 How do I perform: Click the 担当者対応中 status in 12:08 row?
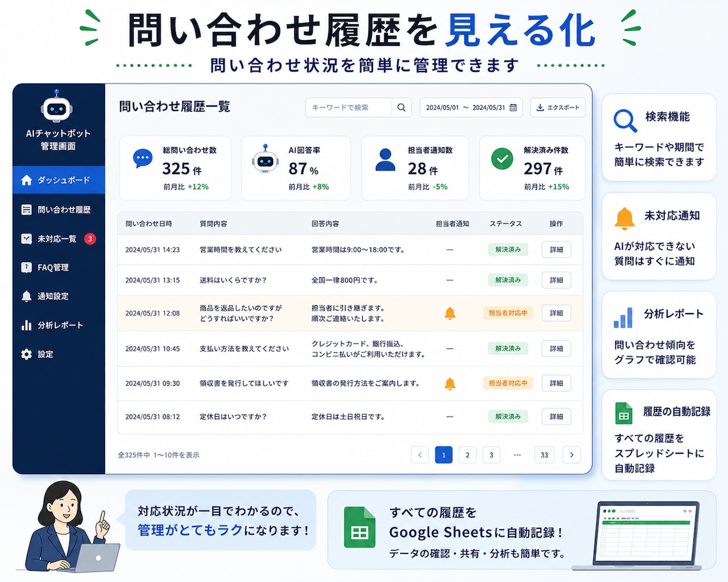pos(508,313)
